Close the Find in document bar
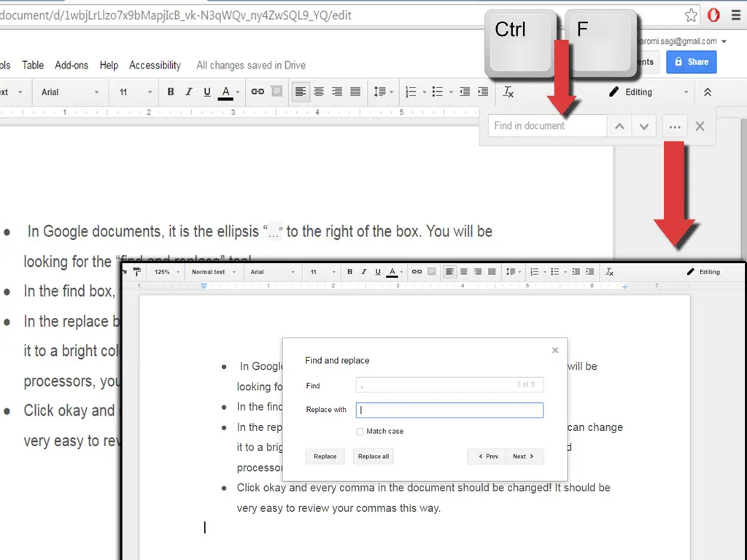Image resolution: width=747 pixels, height=560 pixels. 700,126
